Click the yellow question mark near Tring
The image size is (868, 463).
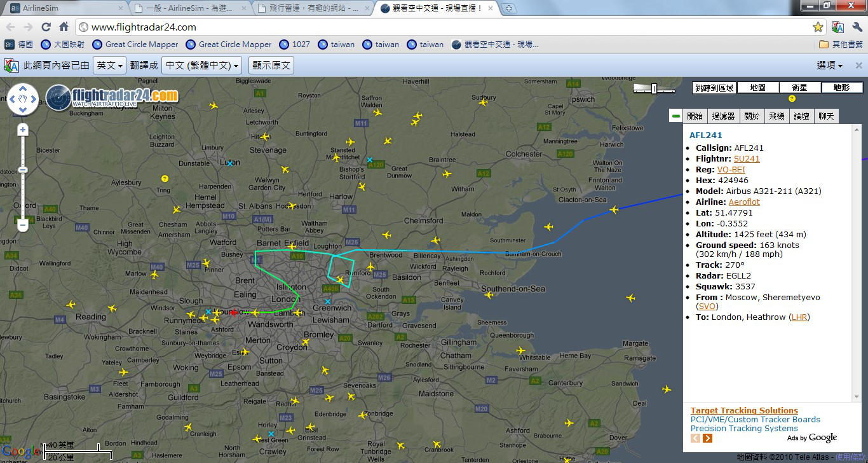coord(165,179)
